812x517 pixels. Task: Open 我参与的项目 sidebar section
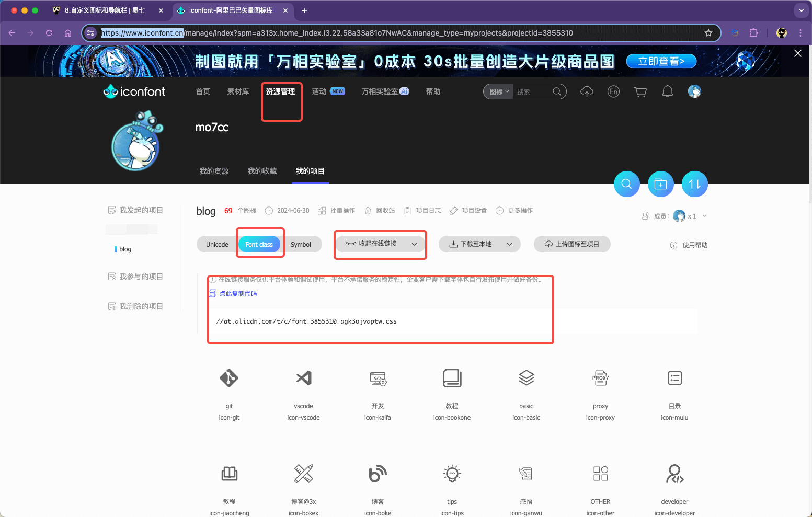135,277
